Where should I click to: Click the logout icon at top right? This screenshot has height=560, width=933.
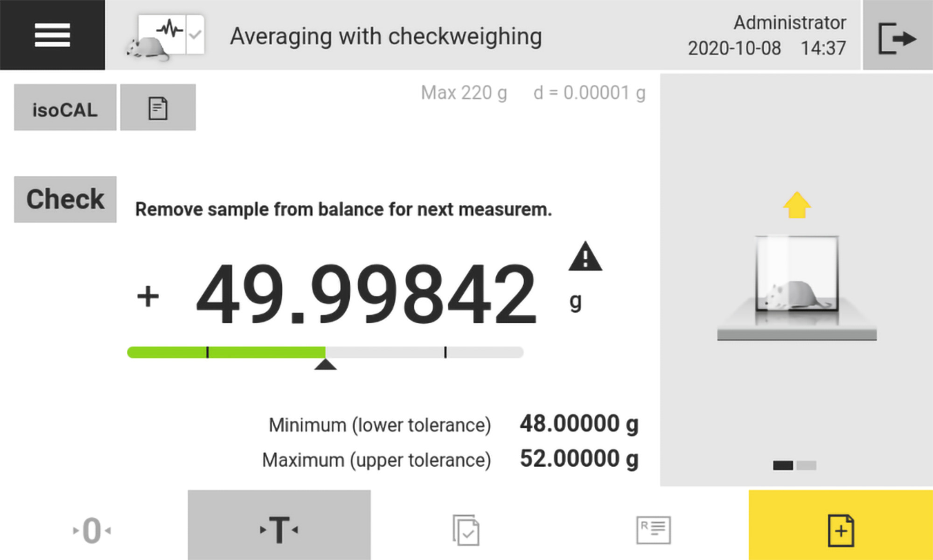coord(897,37)
